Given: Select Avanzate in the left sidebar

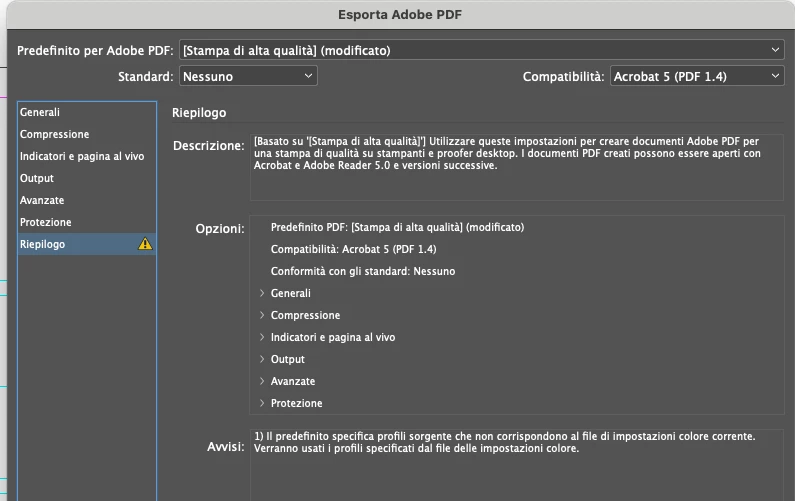Looking at the screenshot, I should pyautogui.click(x=87, y=200).
